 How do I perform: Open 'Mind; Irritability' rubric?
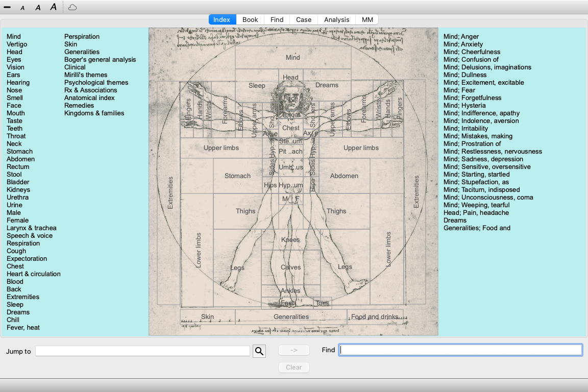pos(465,128)
